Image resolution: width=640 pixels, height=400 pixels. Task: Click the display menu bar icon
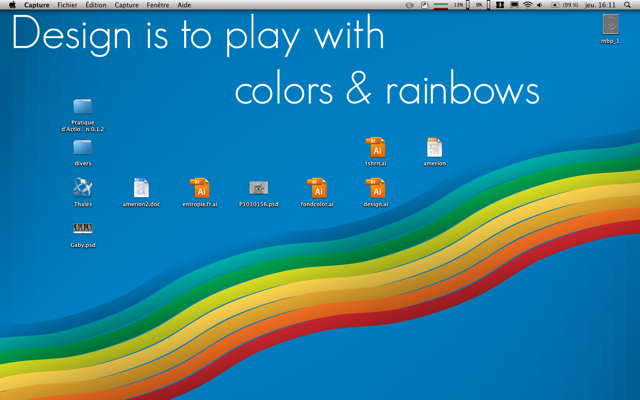coord(514,5)
